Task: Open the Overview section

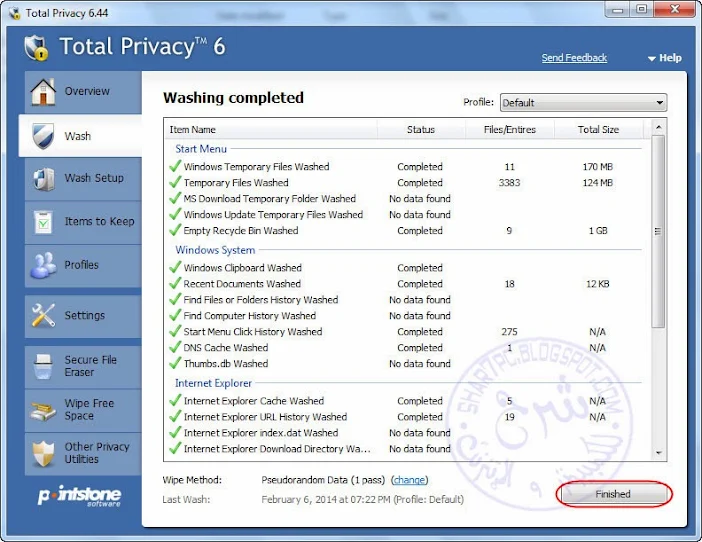Action: click(x=83, y=92)
